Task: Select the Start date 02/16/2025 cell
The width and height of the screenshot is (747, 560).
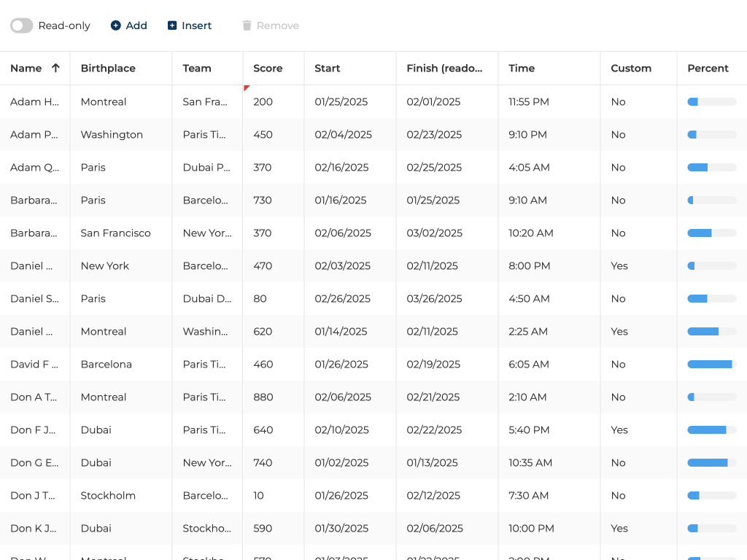Action: [341, 167]
